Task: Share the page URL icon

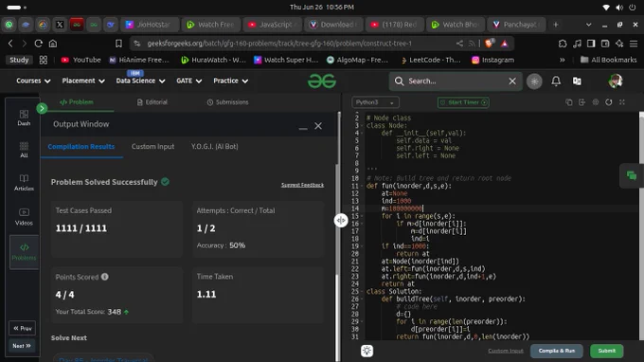Action: (x=459, y=44)
